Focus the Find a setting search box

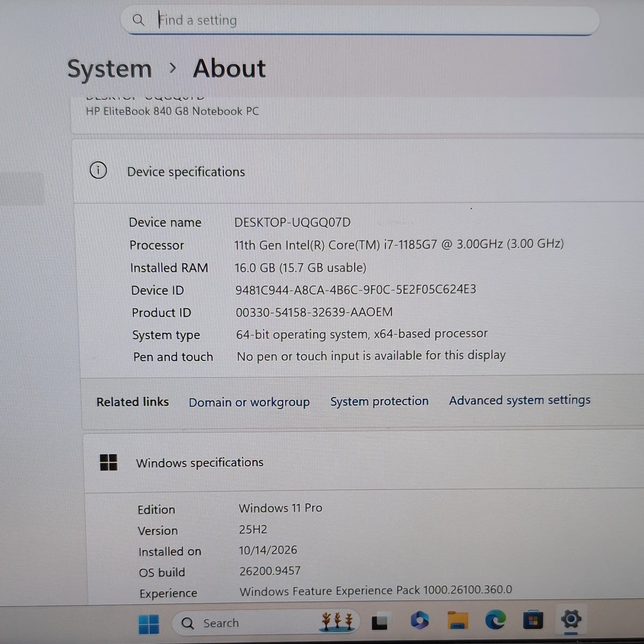361,20
